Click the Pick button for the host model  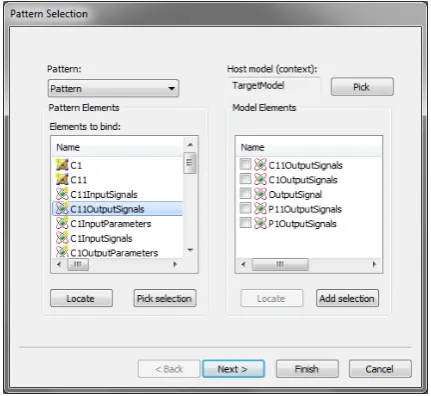(x=362, y=87)
